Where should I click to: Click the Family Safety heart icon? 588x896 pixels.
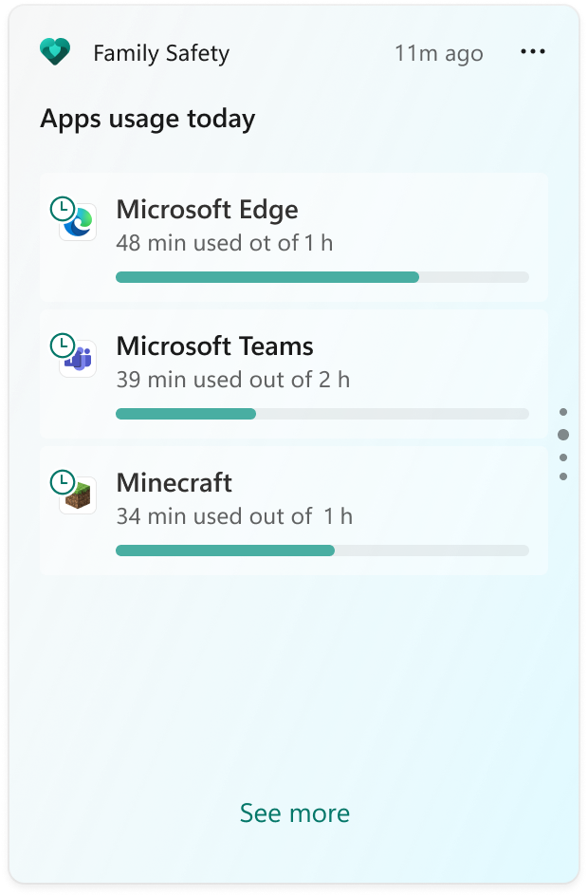[55, 51]
